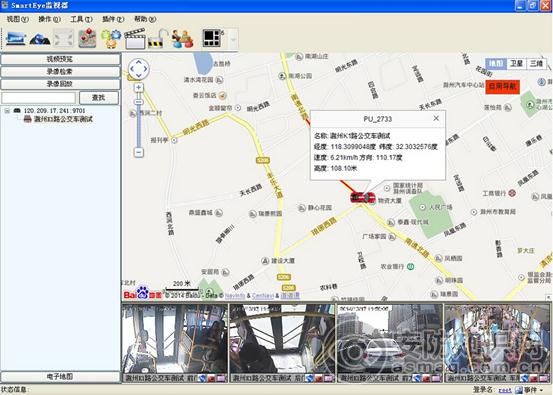Click the video grid layout icon
This screenshot has width=553, height=395.
213,38
